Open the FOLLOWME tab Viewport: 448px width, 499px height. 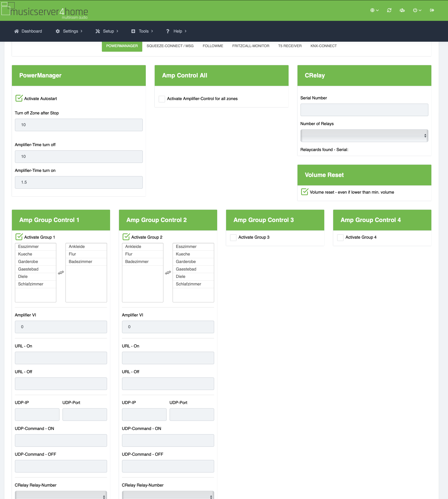[213, 46]
